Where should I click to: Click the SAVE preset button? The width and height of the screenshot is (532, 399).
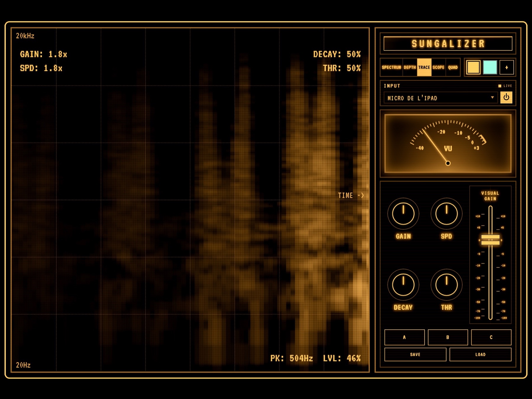[415, 354]
